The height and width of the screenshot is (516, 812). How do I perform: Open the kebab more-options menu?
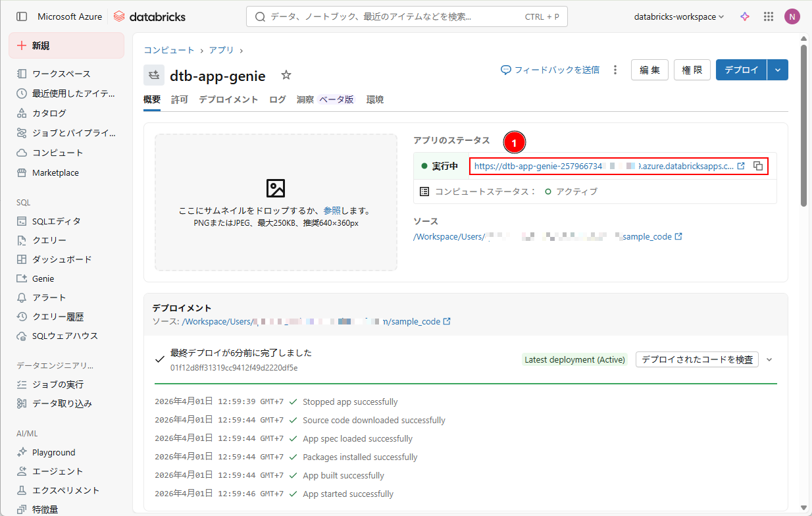coord(615,70)
